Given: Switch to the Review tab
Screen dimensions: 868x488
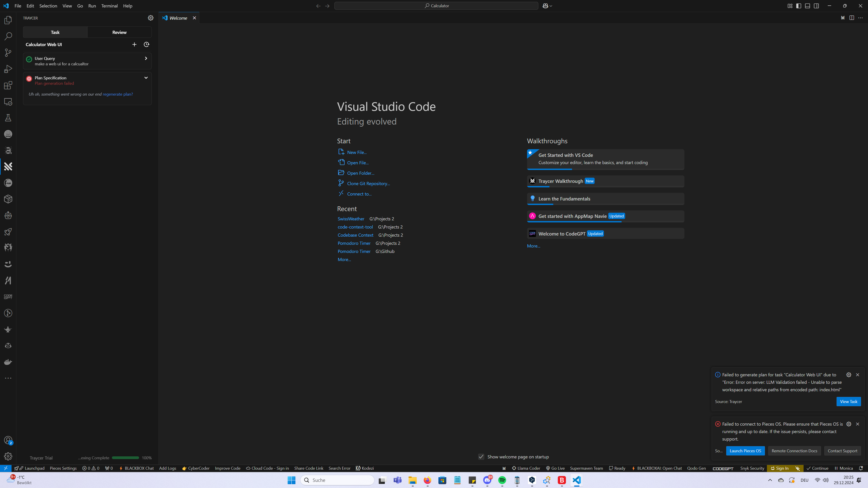Looking at the screenshot, I should click(x=119, y=32).
